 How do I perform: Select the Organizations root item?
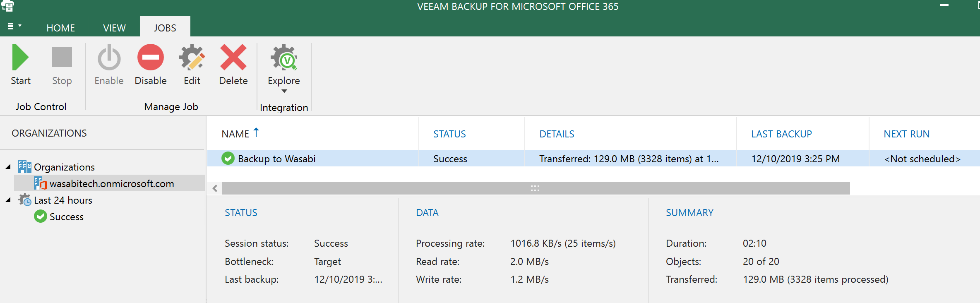pos(64,167)
